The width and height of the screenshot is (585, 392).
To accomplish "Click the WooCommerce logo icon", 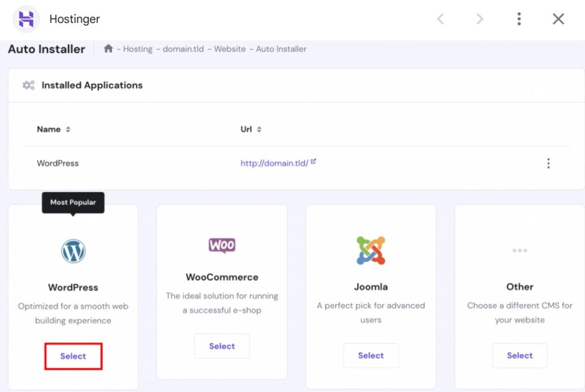I will click(222, 245).
